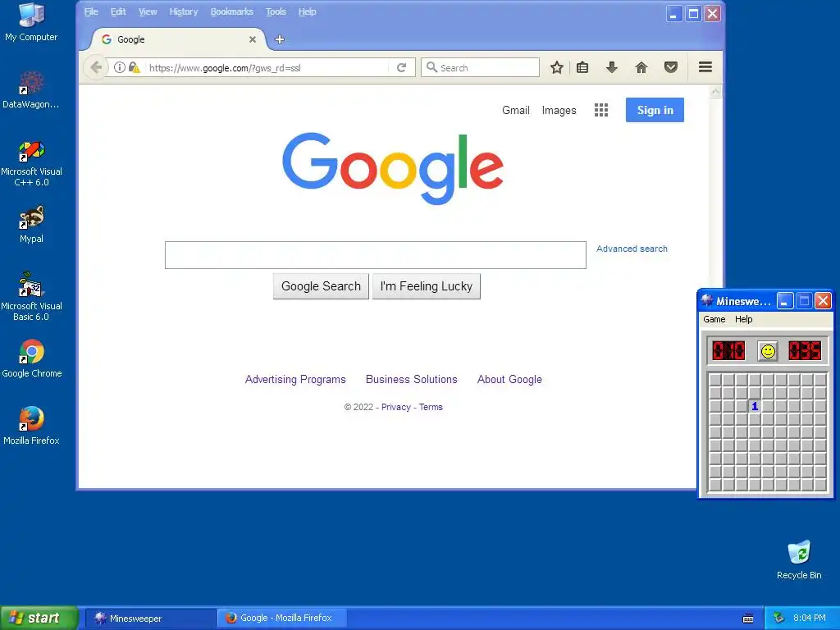Open the Business Solutions link
The height and width of the screenshot is (630, 840).
pos(412,379)
